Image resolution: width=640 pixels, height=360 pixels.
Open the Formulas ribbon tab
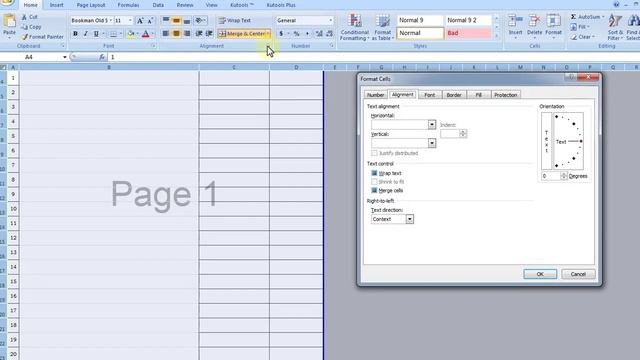coord(128,5)
